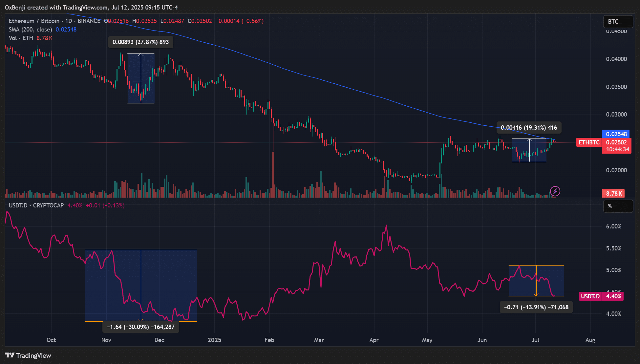Click the Aug label on time axis
This screenshot has width=640, height=364.
click(x=590, y=340)
